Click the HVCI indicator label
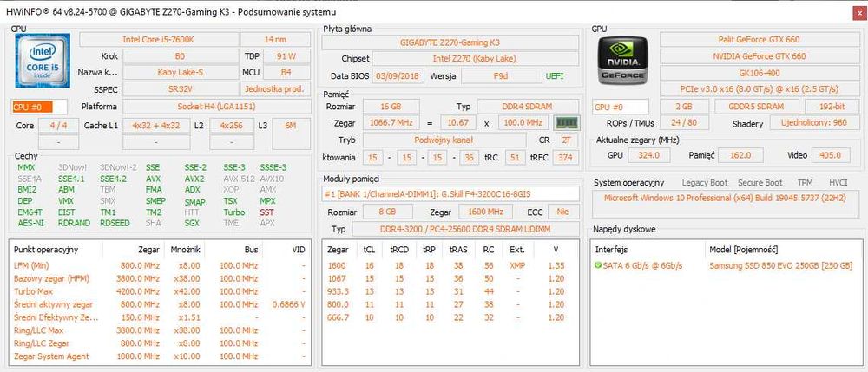Viewport: 868px width, 372px height. [x=838, y=182]
